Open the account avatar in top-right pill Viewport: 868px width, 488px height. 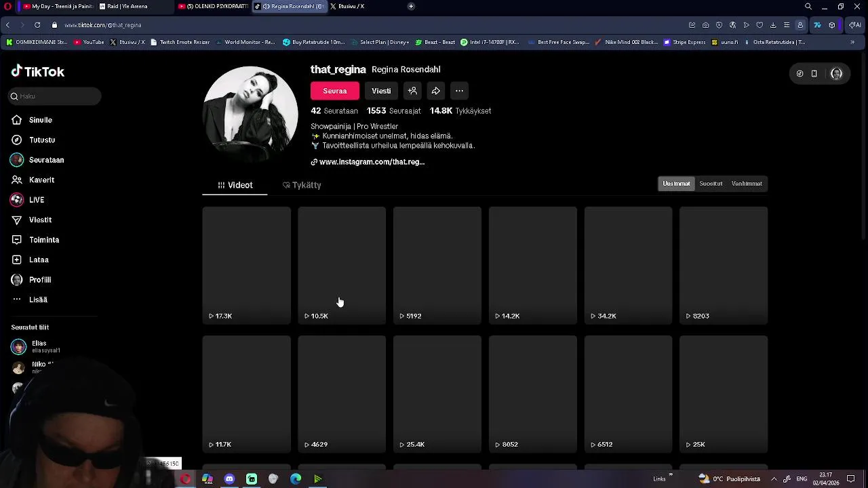[836, 74]
